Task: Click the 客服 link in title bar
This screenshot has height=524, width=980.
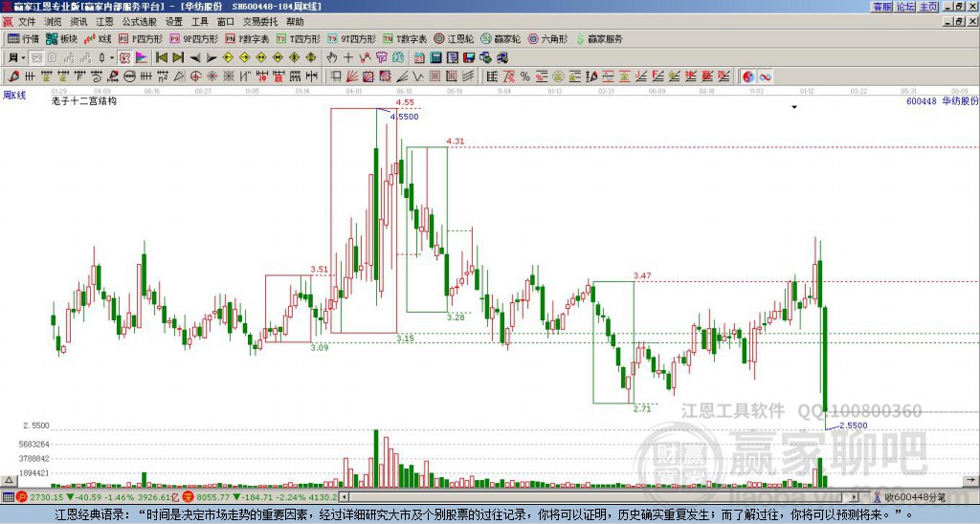Action: coord(881,7)
